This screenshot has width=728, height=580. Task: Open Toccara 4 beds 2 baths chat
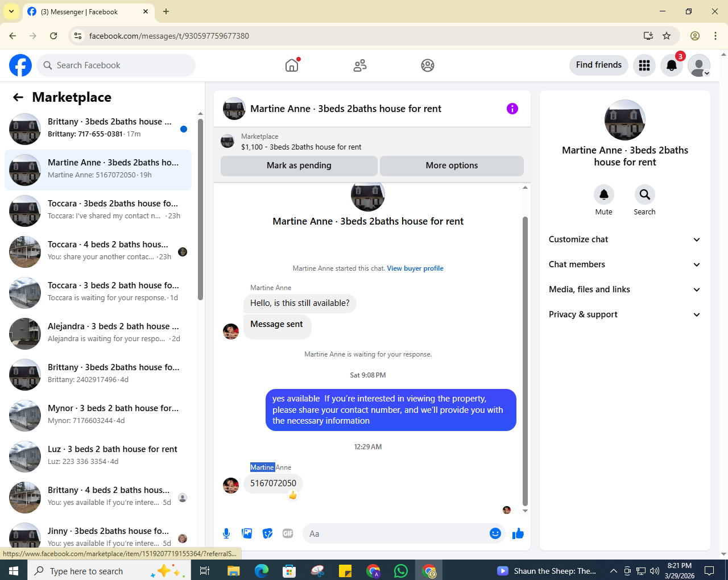click(98, 252)
